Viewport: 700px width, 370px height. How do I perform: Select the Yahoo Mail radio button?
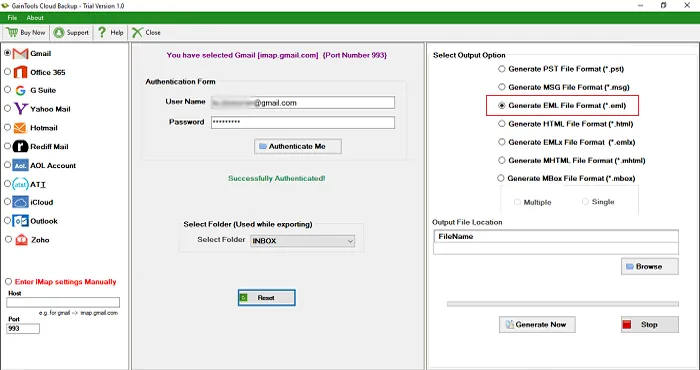[8, 108]
